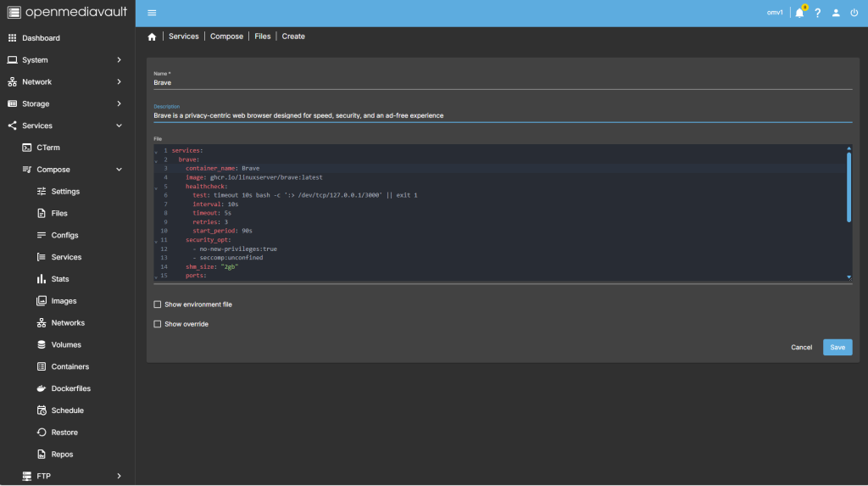Click the CTerm terminal icon
This screenshot has height=486, width=868.
click(x=26, y=148)
